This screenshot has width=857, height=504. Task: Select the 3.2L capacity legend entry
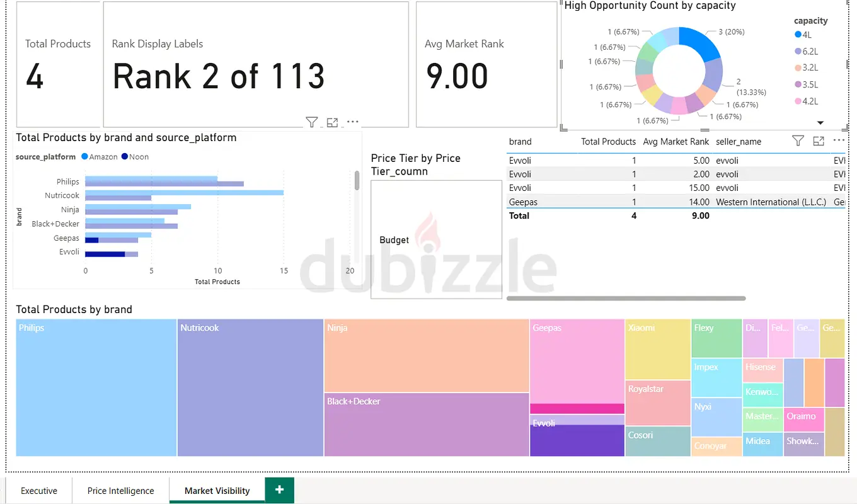pyautogui.click(x=806, y=68)
